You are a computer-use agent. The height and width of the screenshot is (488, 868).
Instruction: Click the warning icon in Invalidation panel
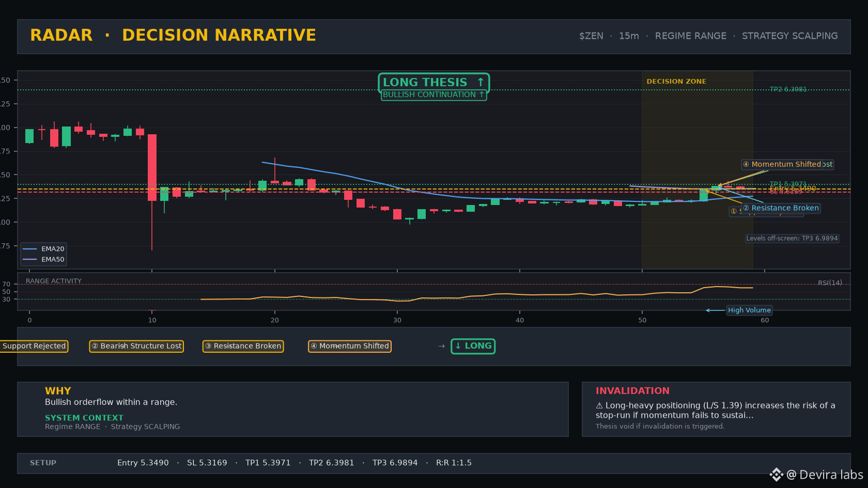tap(599, 405)
